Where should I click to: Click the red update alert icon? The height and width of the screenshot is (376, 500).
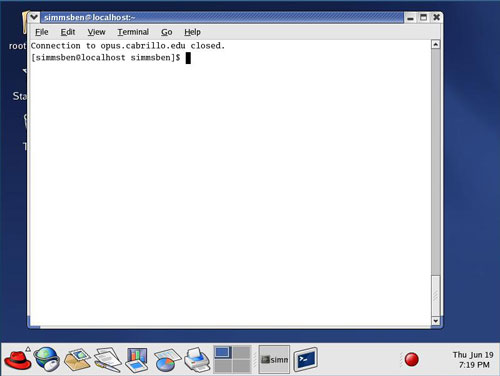point(411,360)
